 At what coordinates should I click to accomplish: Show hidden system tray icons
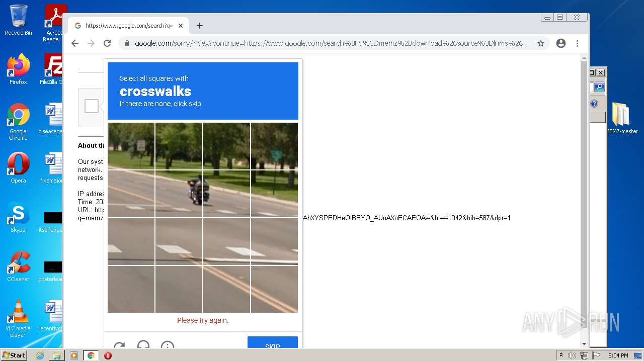tap(561, 355)
